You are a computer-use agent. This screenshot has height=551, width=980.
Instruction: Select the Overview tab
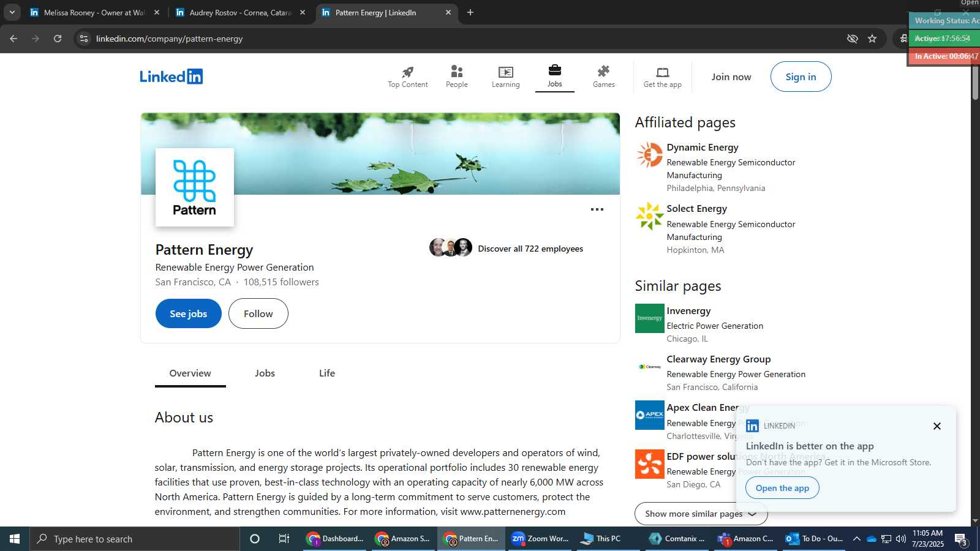click(190, 373)
